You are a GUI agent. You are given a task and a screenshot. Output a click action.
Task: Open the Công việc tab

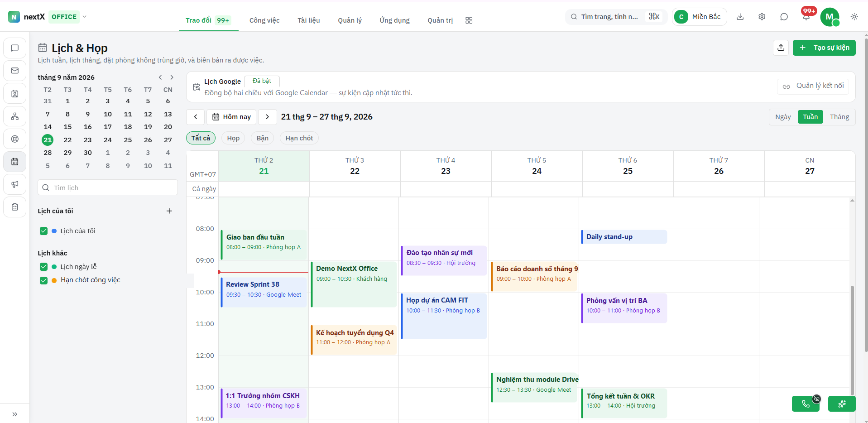coord(264,20)
